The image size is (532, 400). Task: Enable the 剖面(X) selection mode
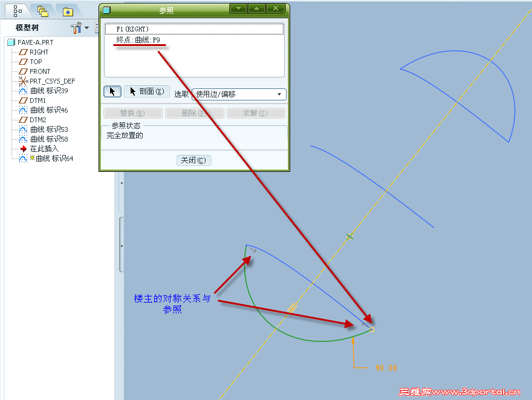(147, 91)
